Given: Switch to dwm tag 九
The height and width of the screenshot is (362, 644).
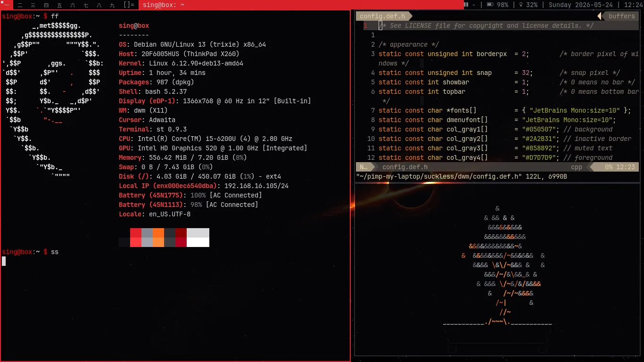Looking at the screenshot, I should tap(112, 5).
